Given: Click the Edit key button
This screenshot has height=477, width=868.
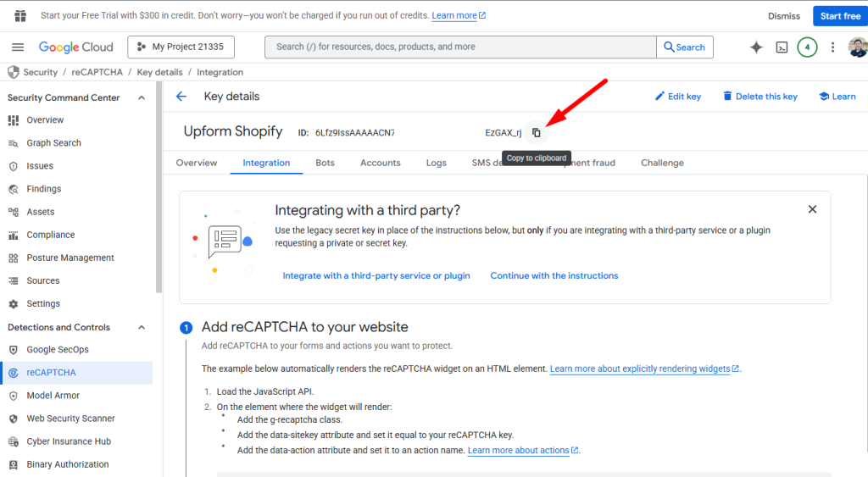Looking at the screenshot, I should pos(678,97).
